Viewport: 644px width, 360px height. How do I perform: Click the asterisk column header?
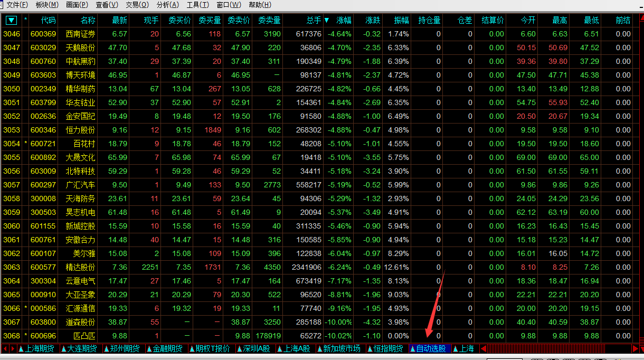point(25,20)
